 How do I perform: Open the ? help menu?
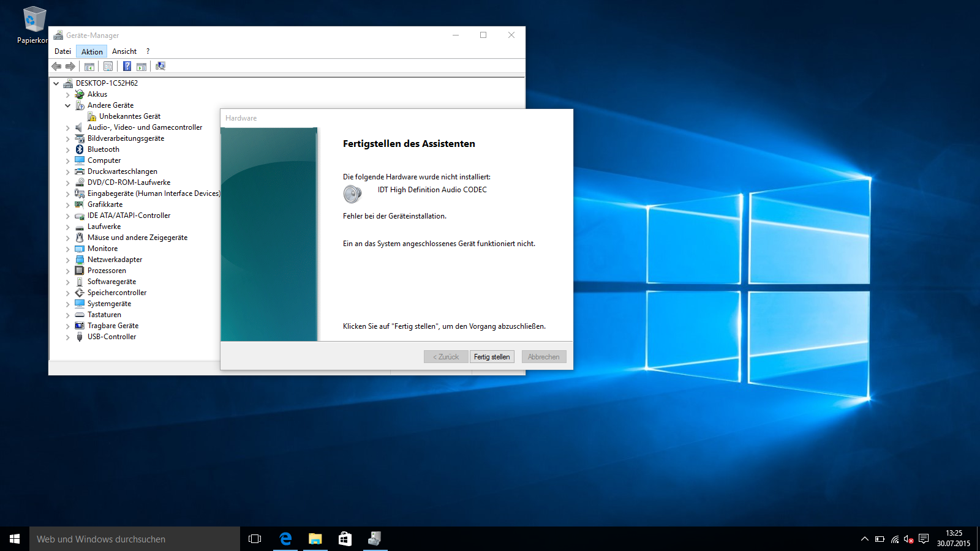(x=148, y=51)
